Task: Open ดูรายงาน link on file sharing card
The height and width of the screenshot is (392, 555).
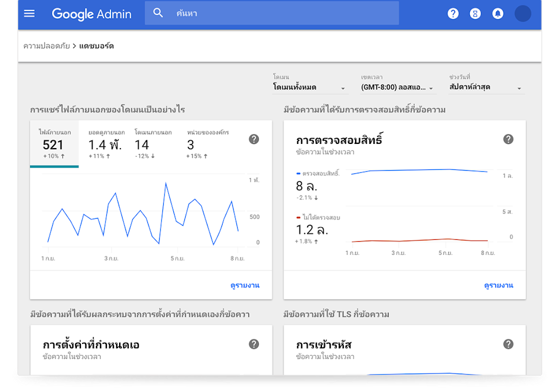Action: point(245,285)
